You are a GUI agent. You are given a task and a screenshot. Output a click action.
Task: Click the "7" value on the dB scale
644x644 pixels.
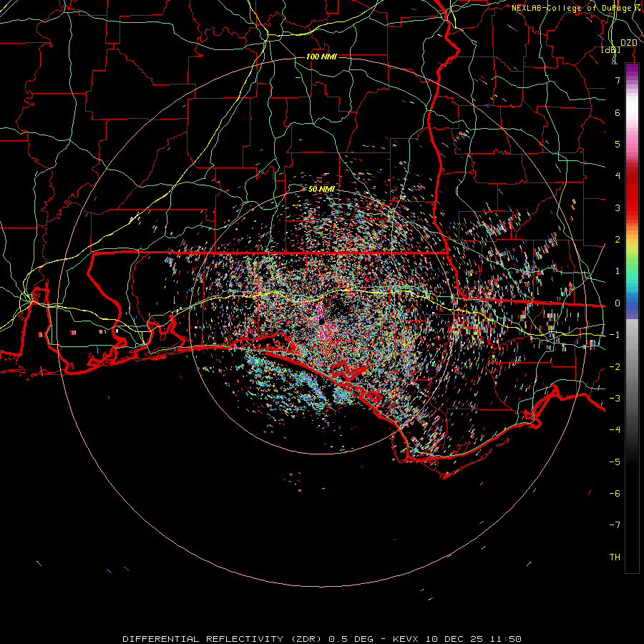click(618, 81)
